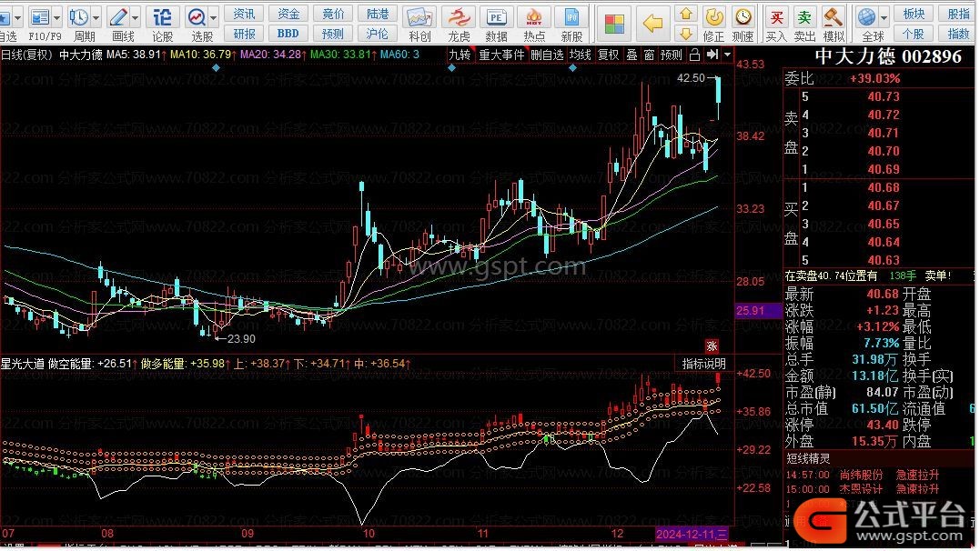Open the 模拟 simulated trading gavel icon
Image resolution: width=980 pixels, height=551 pixels.
tap(834, 17)
